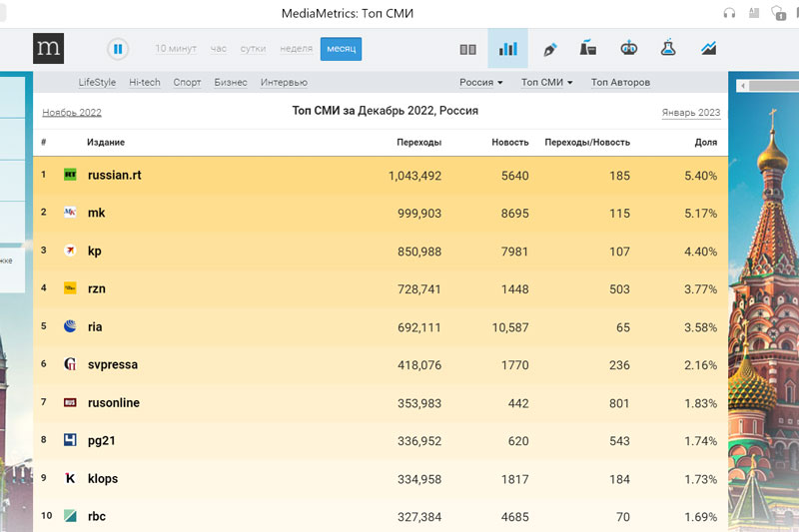Open the factory icon section

[587, 49]
